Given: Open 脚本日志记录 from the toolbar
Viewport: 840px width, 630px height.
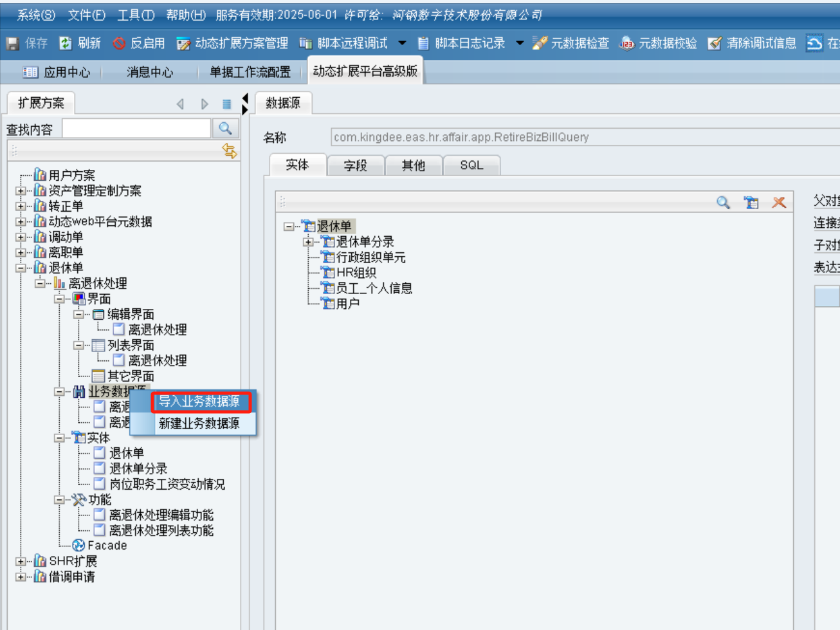Looking at the screenshot, I should tap(461, 43).
